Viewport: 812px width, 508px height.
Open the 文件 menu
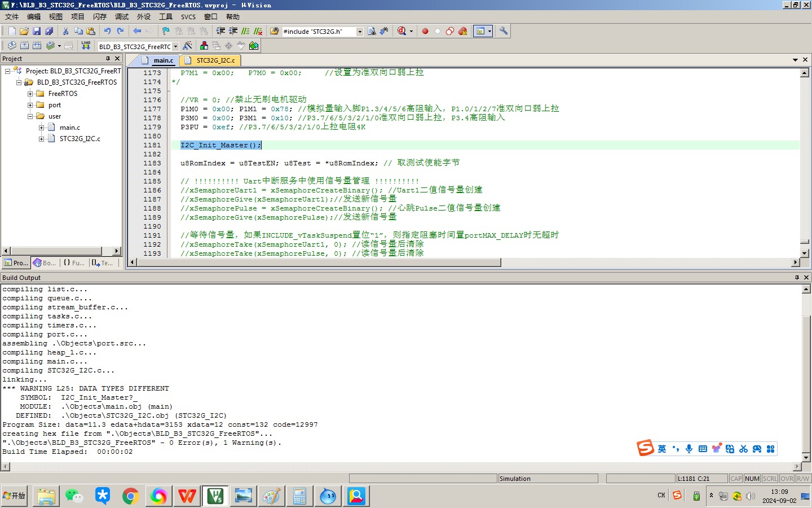click(12, 17)
